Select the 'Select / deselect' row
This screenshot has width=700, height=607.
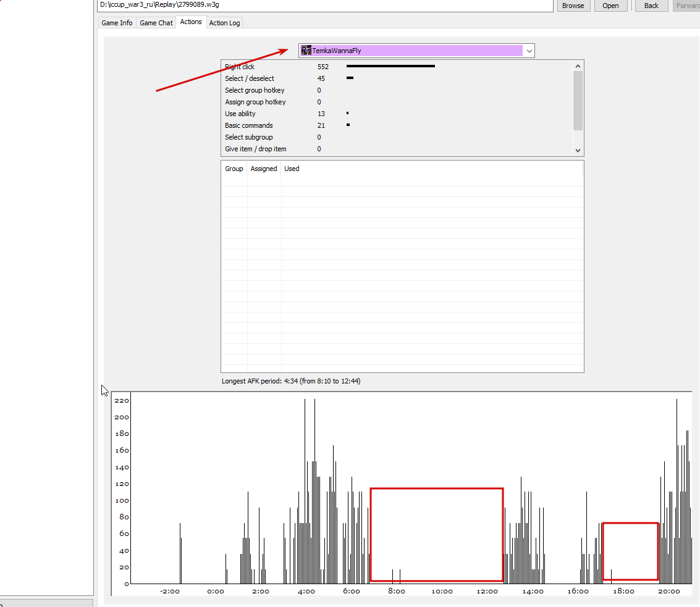point(397,78)
